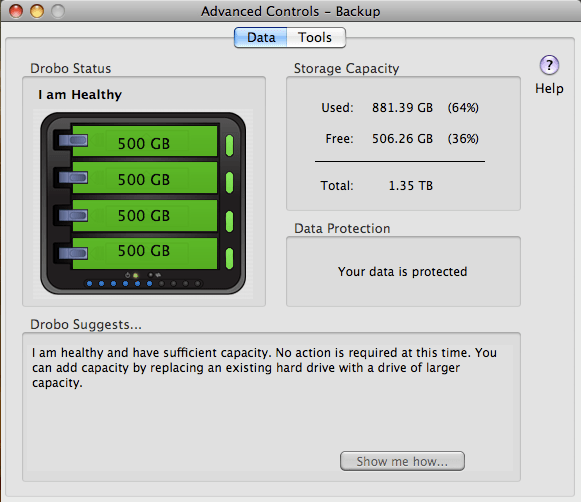
Task: Click the blue capacity indicator lights row
Action: click(144, 284)
